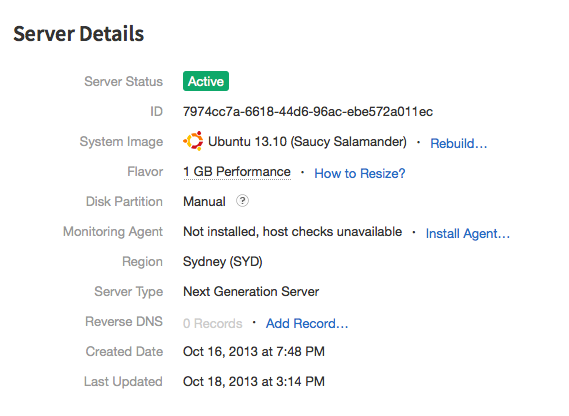Click the 0 Records text
The image size is (569, 416).
point(213,323)
